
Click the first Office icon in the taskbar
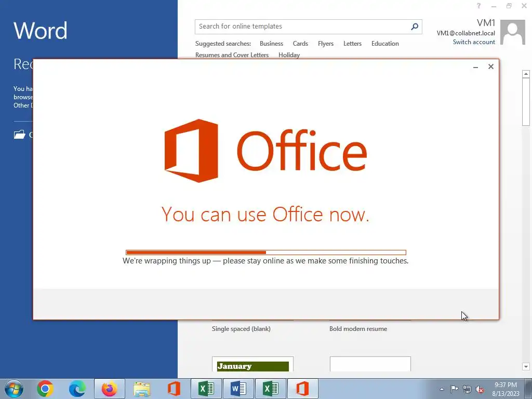point(174,389)
